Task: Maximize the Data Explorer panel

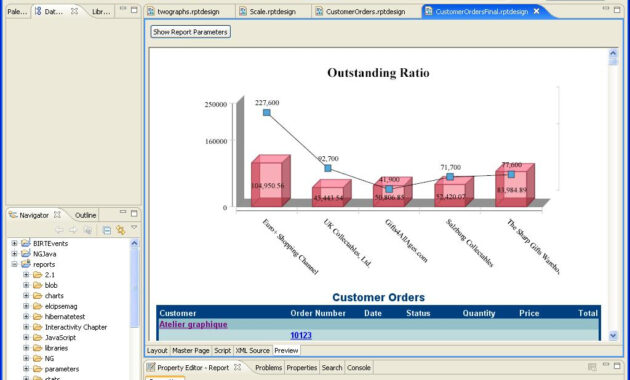Action: 134,10
